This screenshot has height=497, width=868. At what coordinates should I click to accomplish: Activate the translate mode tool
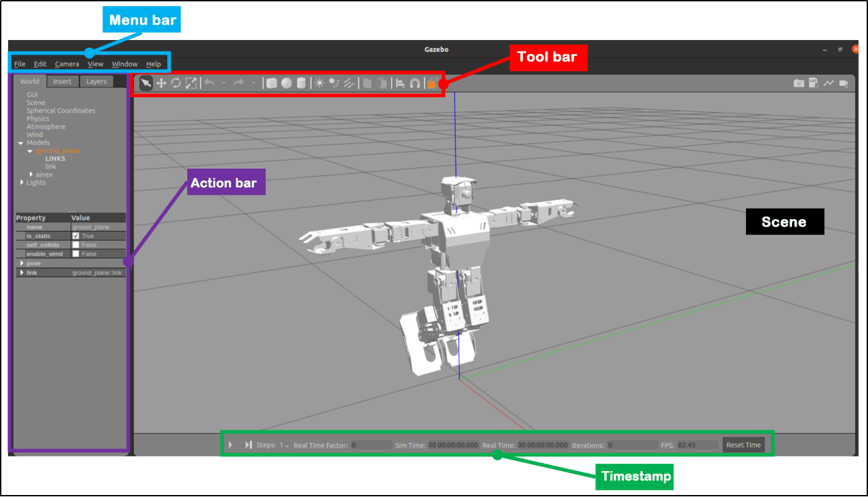pos(161,83)
